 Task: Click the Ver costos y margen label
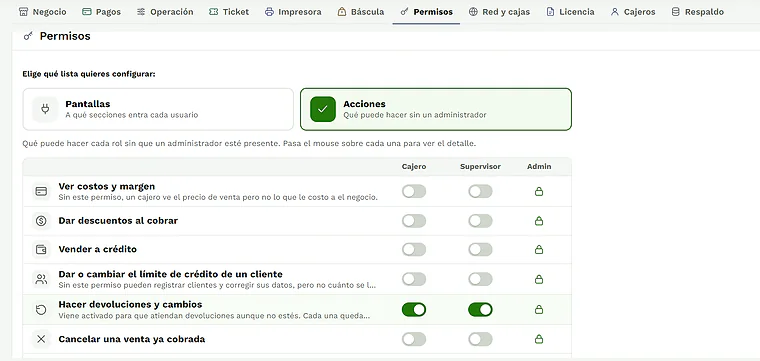[x=107, y=186]
